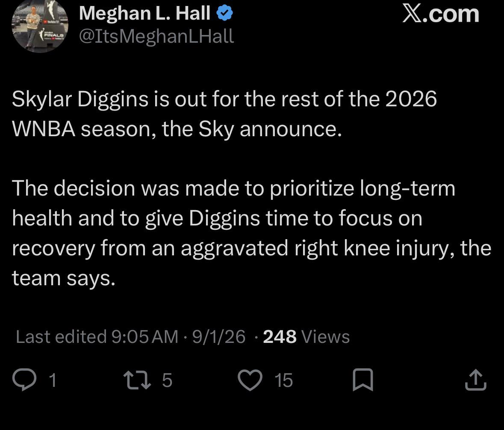This screenshot has width=504, height=430.
Task: Open the share icon
Action: coord(476,380)
